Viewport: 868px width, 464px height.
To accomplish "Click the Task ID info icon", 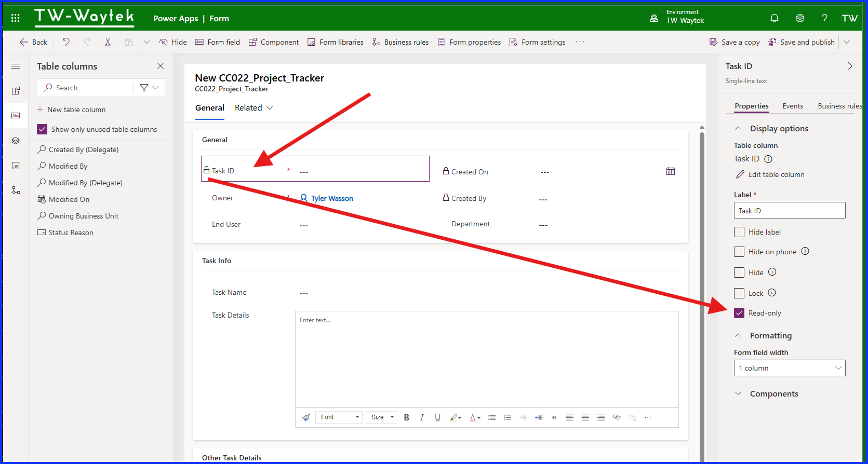I will [768, 159].
